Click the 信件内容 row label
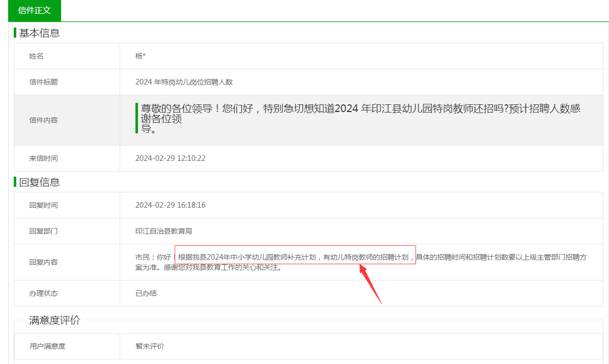 coord(43,120)
